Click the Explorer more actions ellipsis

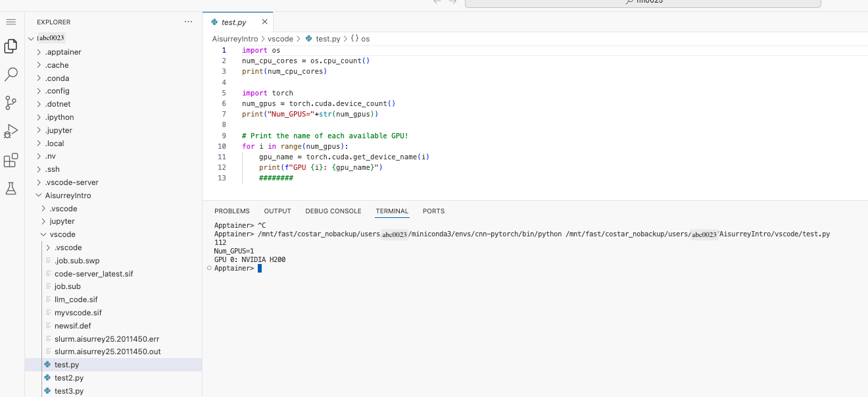click(189, 22)
